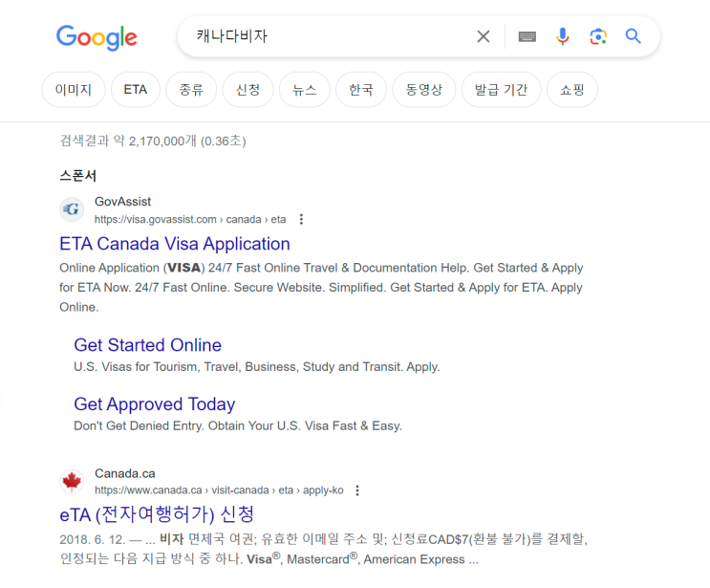Open the Get Approved Today sitelink
The image size is (710, 588).
click(x=155, y=404)
